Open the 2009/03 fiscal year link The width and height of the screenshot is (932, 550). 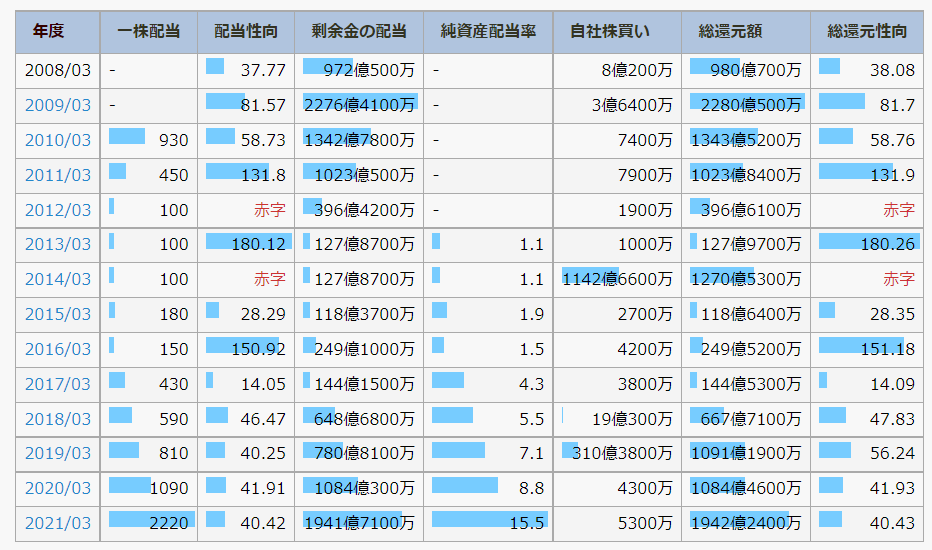(58, 105)
